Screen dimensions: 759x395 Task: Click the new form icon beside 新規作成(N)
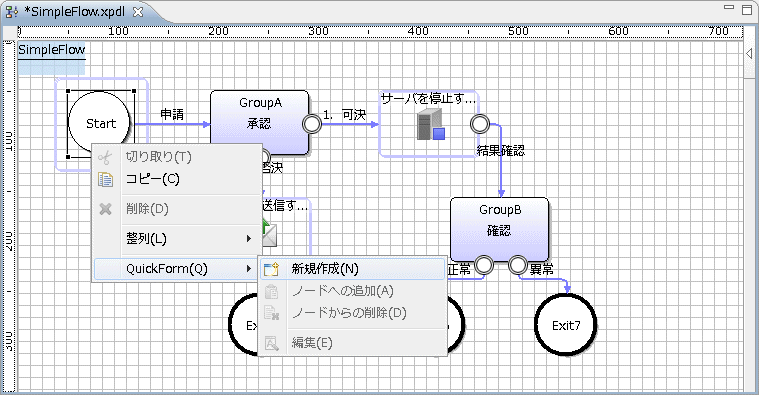(x=272, y=269)
